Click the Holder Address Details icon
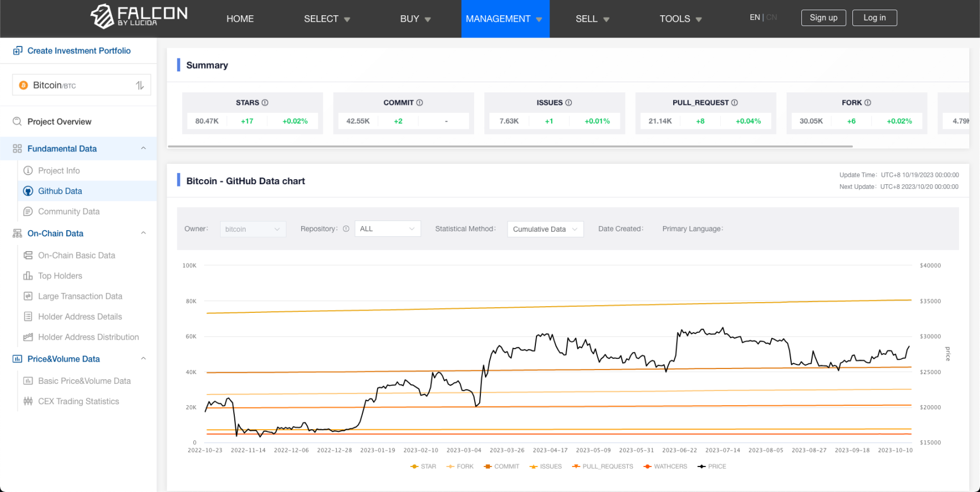 (28, 317)
